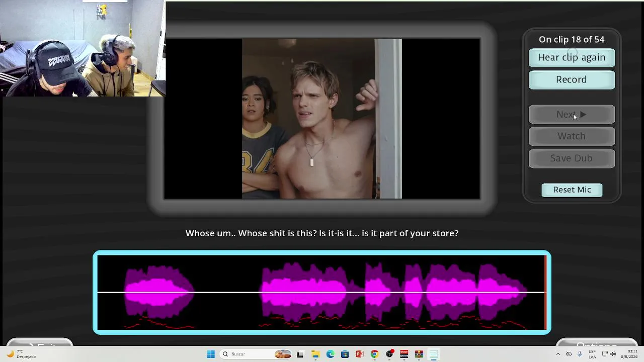Open the Windows Start menu
The width and height of the screenshot is (644, 362).
(x=211, y=354)
